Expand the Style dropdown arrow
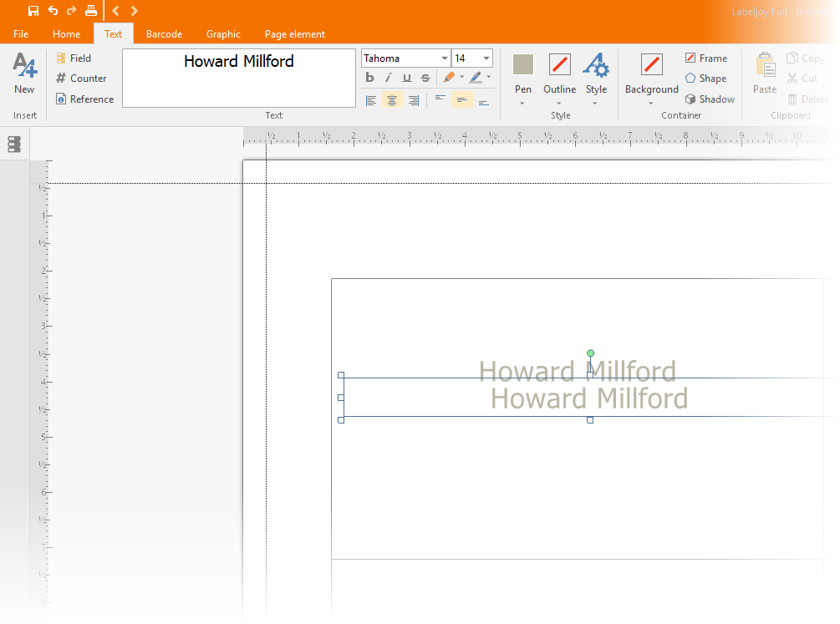The width and height of the screenshot is (840, 624). click(595, 104)
